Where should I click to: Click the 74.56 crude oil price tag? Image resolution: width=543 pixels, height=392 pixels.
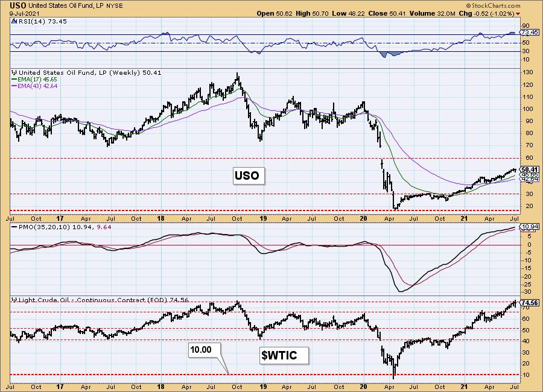point(530,303)
